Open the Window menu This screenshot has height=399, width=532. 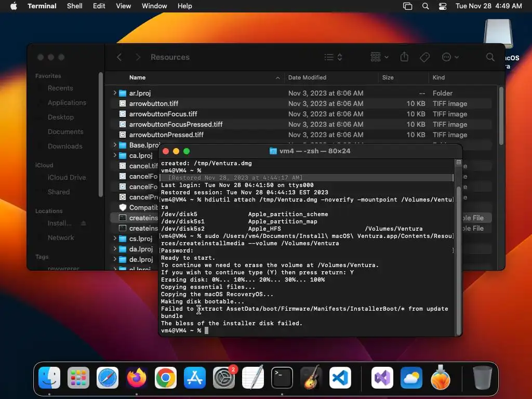pyautogui.click(x=154, y=6)
